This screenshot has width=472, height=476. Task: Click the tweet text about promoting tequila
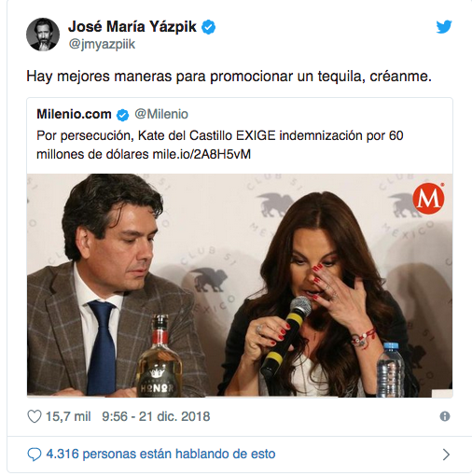229,77
